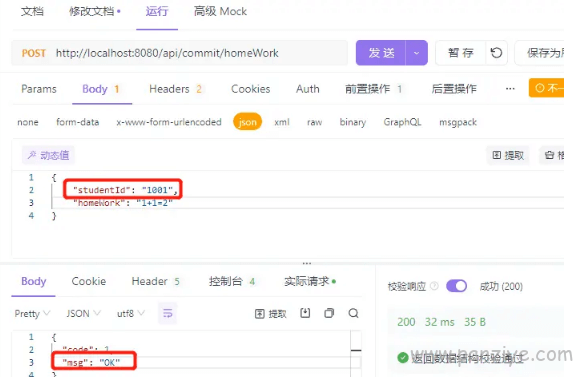
Task: Click the copy response icon
Action: pos(329,313)
